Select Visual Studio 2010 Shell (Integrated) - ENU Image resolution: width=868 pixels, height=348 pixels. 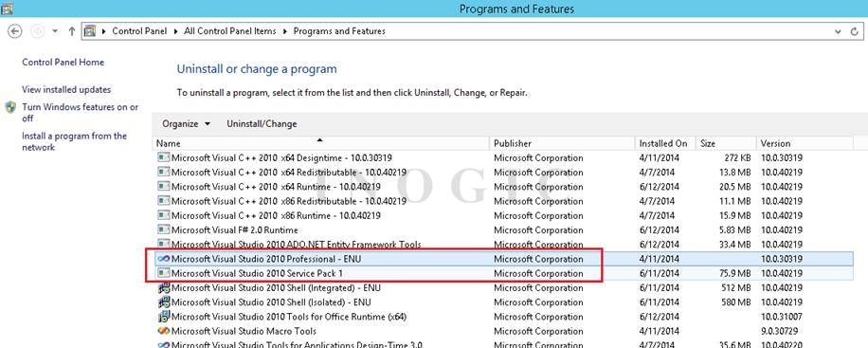(277, 287)
